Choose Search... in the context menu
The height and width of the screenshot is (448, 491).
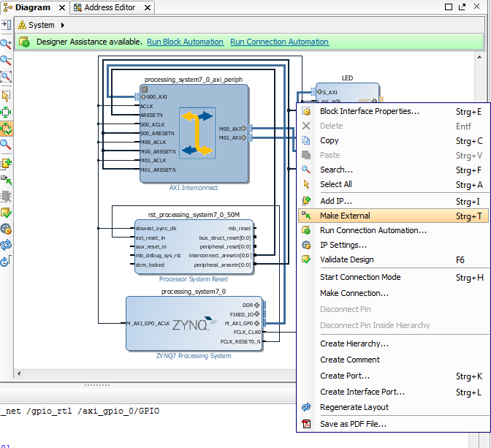click(393, 170)
